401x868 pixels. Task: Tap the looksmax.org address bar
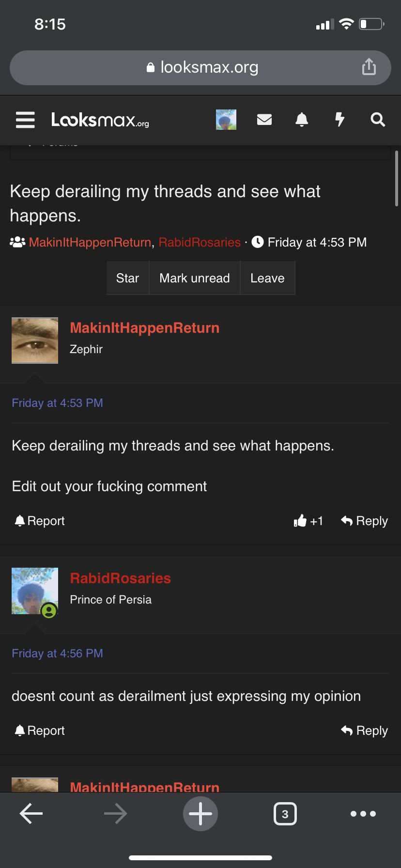point(200,67)
